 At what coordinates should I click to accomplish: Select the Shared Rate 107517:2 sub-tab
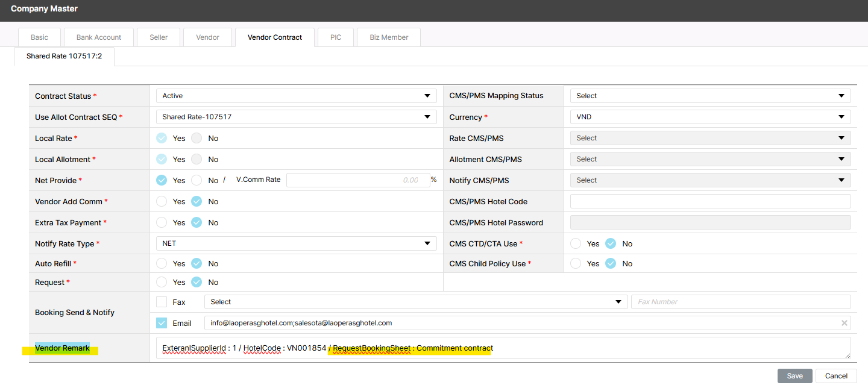64,56
